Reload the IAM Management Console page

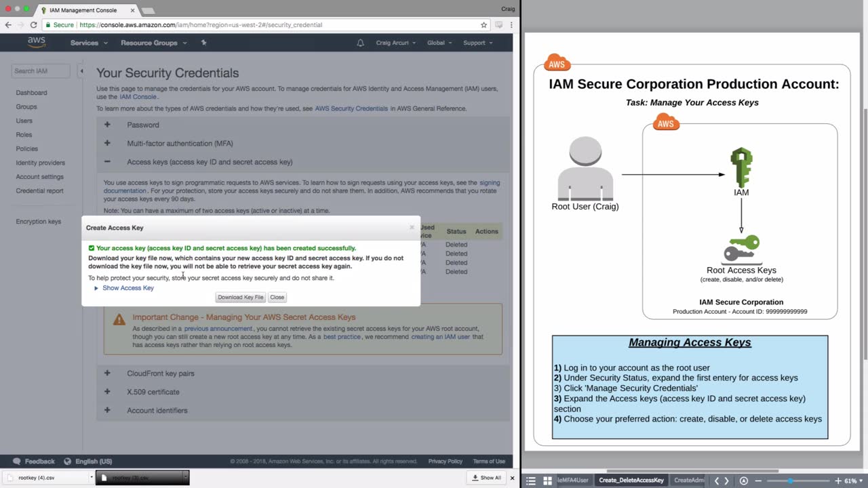coord(33,25)
